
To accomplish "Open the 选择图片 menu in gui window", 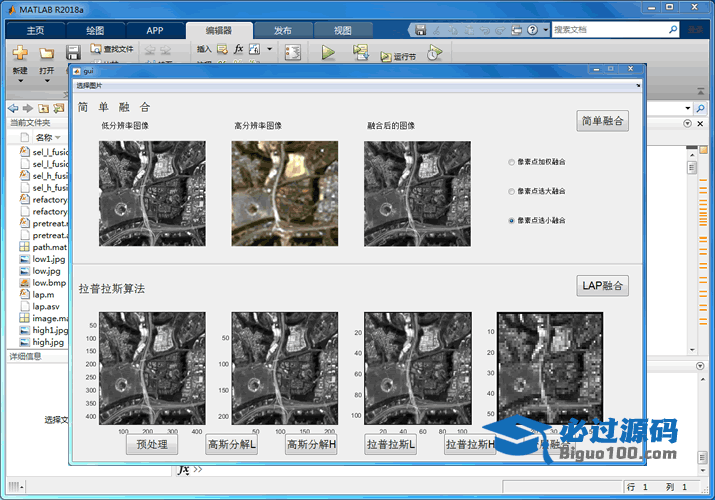I will coord(89,85).
